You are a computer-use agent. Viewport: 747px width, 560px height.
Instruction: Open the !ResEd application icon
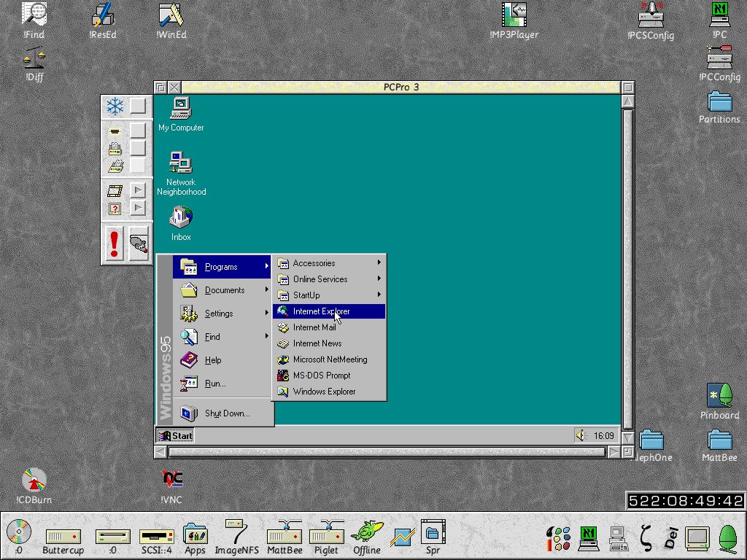pos(103,21)
